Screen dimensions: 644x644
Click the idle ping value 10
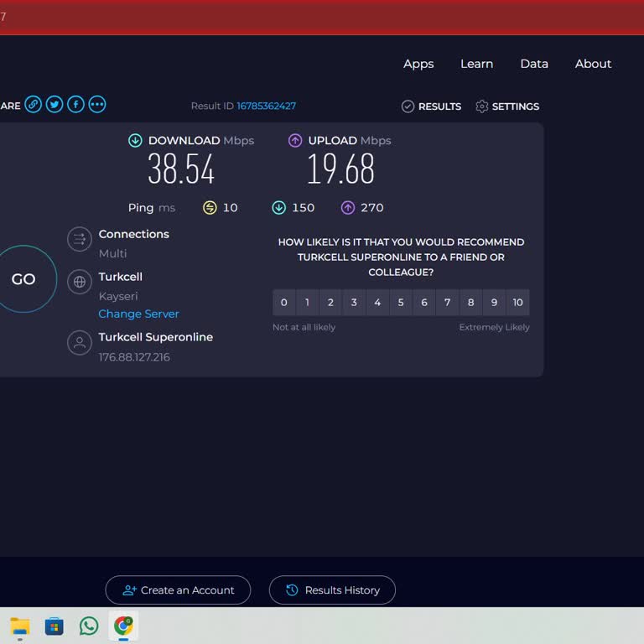(x=231, y=208)
